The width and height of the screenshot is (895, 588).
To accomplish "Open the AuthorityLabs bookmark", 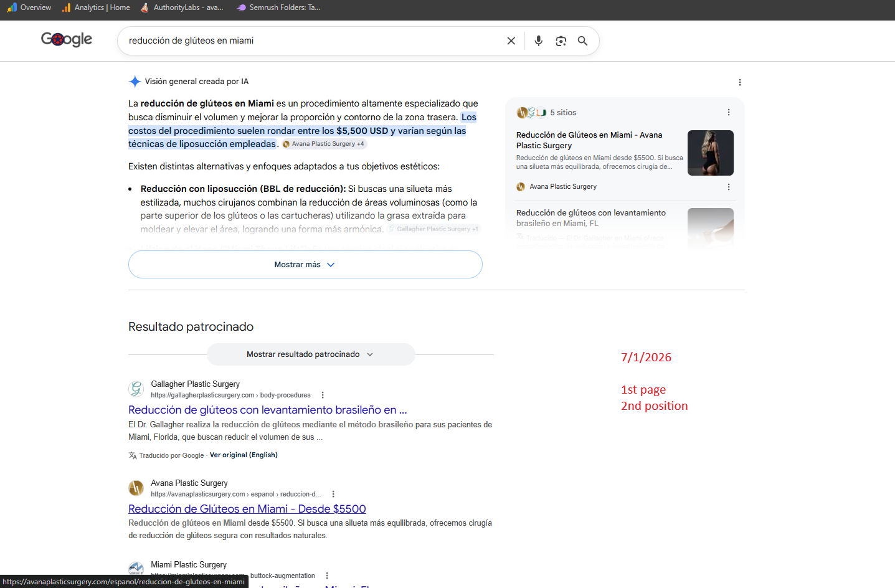I will (182, 7).
